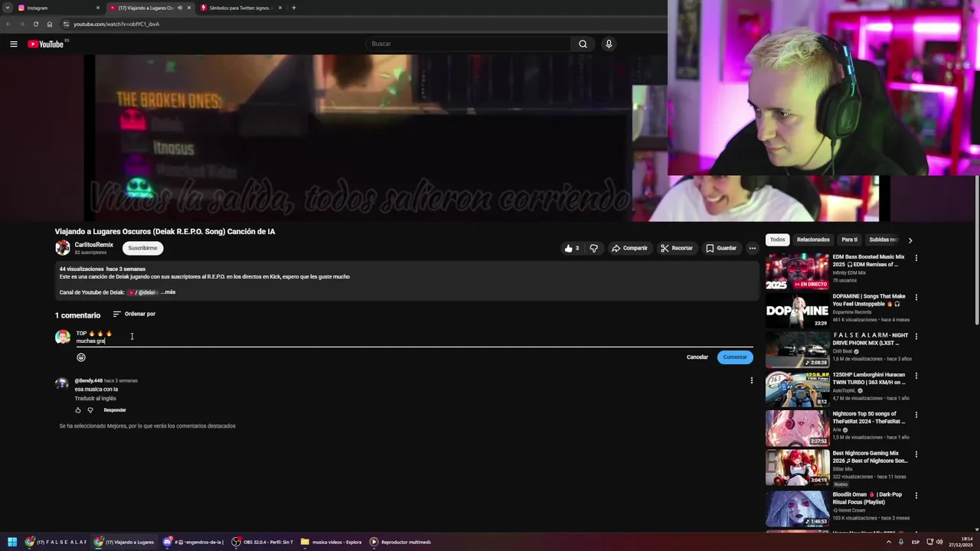
Task: Go to YouTube home via logo
Action: tap(46, 44)
